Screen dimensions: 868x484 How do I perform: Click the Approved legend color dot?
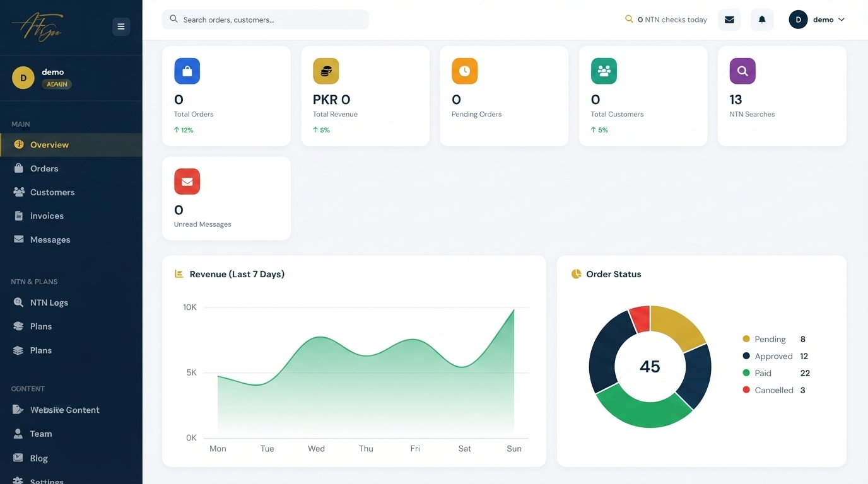tap(746, 356)
